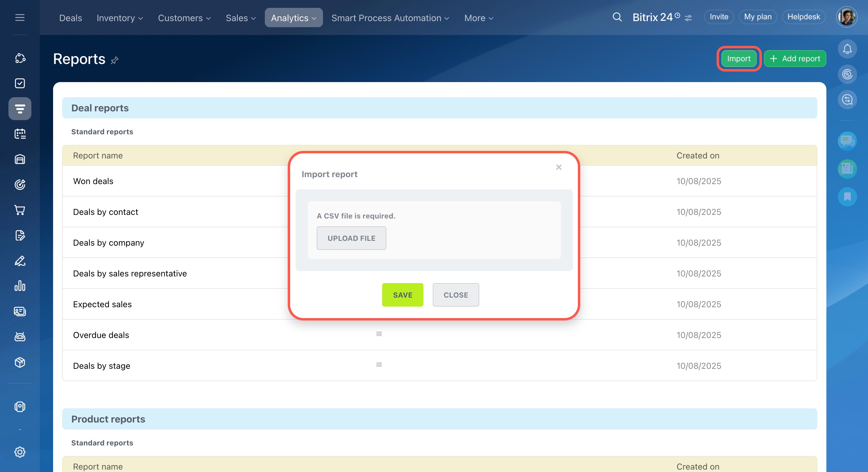
Task: Click the search magnifier icon
Action: pos(617,17)
